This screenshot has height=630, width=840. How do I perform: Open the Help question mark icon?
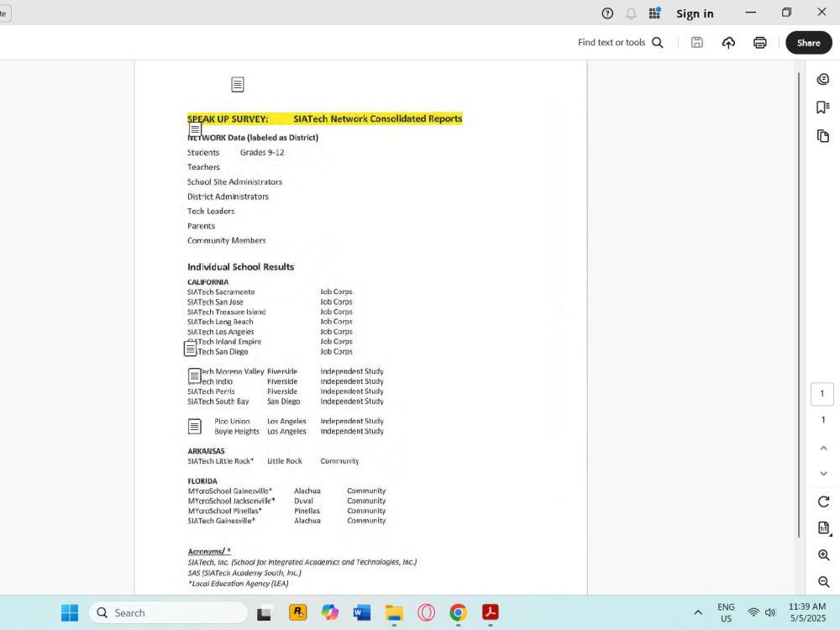(x=607, y=13)
